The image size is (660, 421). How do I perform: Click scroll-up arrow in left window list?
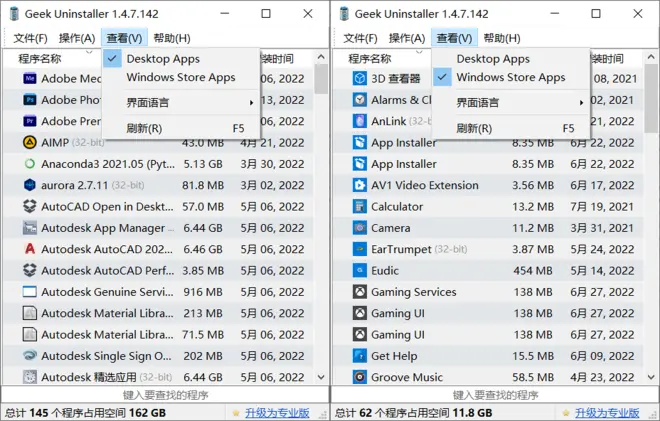(x=321, y=57)
